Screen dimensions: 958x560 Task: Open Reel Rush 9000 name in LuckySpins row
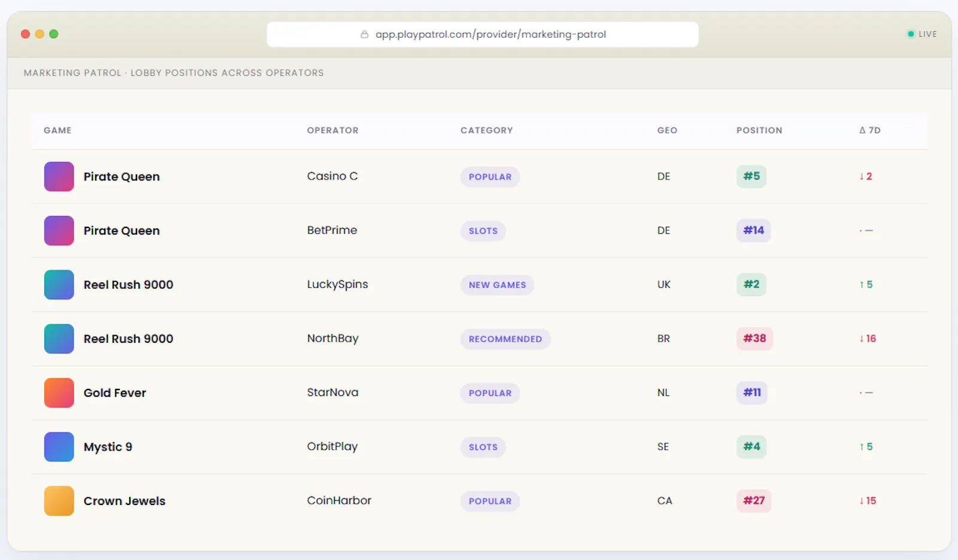(128, 285)
